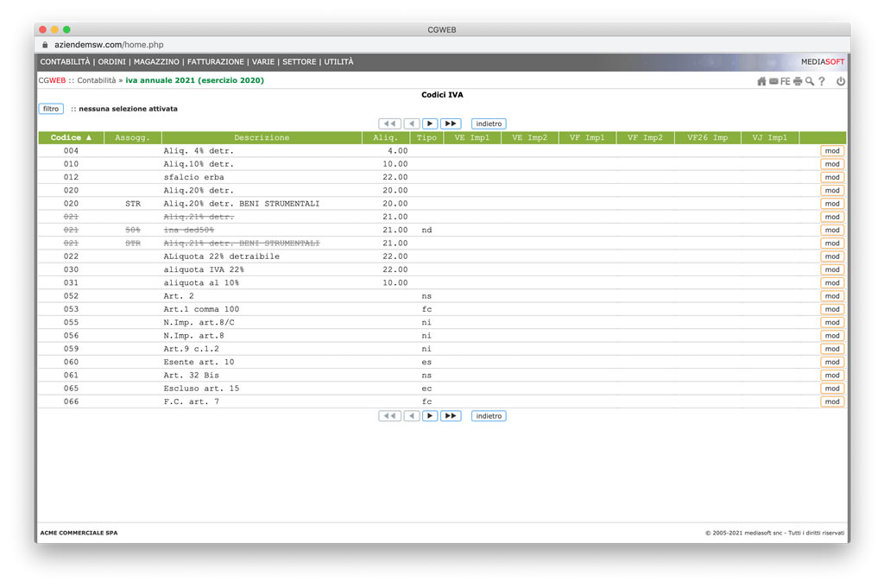Jump to last page in top pager
Viewport: 884px width, 588px height.
451,123
